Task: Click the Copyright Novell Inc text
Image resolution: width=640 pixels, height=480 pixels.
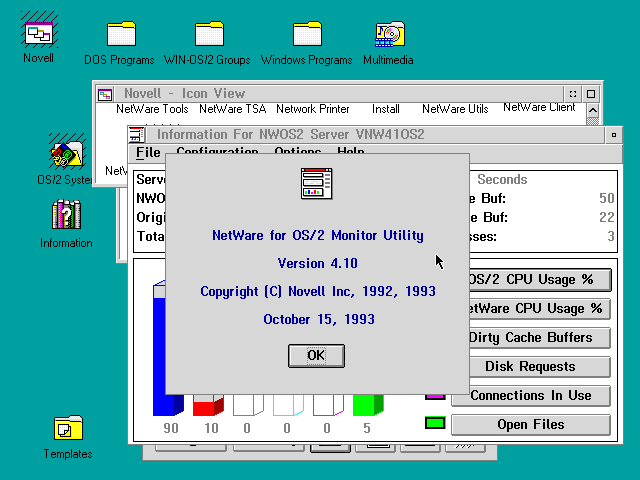Action: (318, 291)
